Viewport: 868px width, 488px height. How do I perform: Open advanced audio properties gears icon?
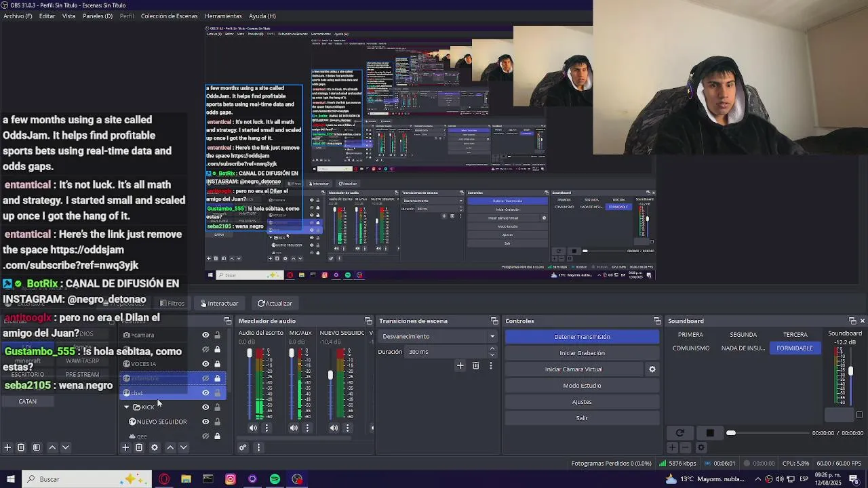(243, 447)
